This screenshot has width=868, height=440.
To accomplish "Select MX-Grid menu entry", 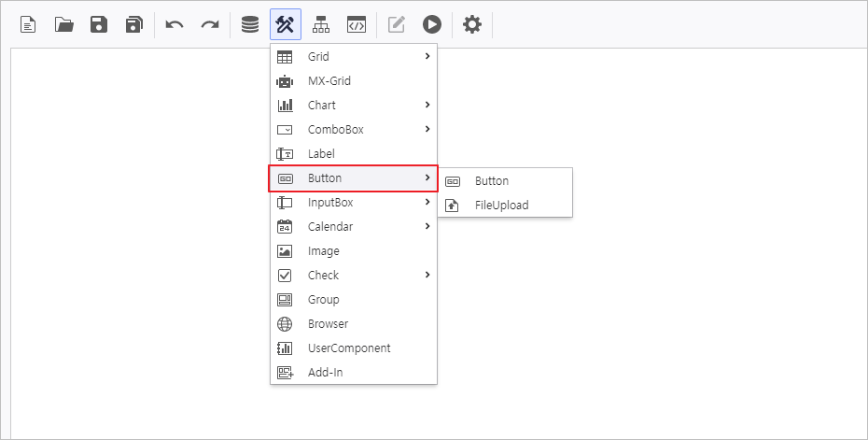I will click(x=329, y=81).
